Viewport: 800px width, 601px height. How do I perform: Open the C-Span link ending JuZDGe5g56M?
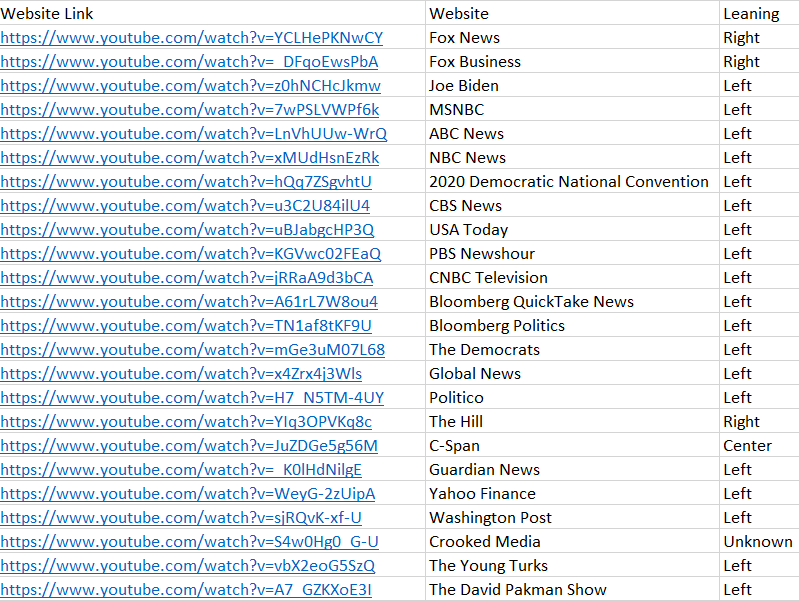(189, 445)
